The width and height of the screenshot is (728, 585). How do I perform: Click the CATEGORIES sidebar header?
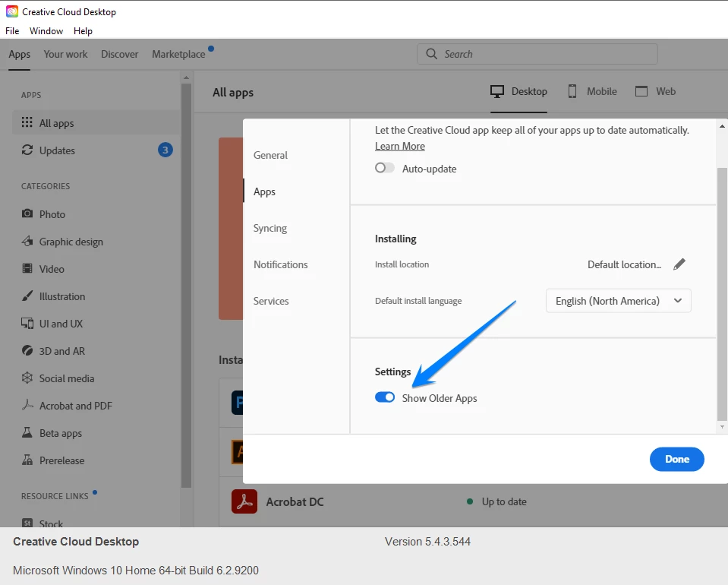[x=46, y=186]
